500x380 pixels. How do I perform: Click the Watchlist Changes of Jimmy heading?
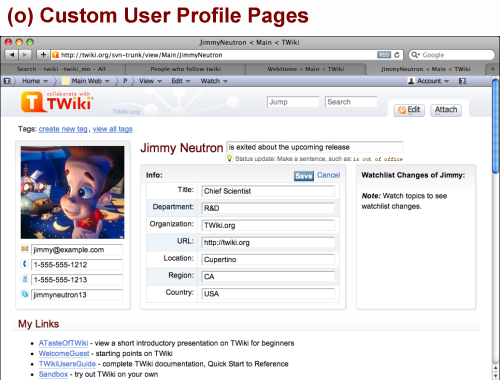pos(413,175)
